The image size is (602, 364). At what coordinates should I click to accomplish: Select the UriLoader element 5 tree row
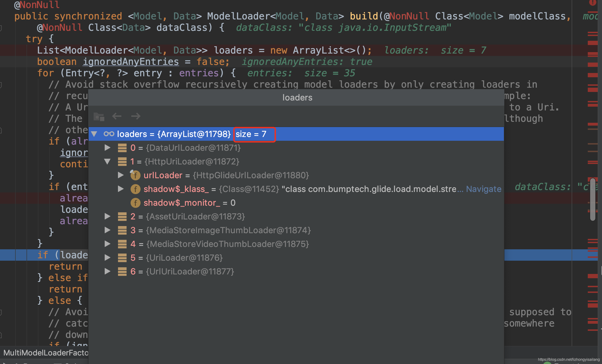[x=184, y=258]
